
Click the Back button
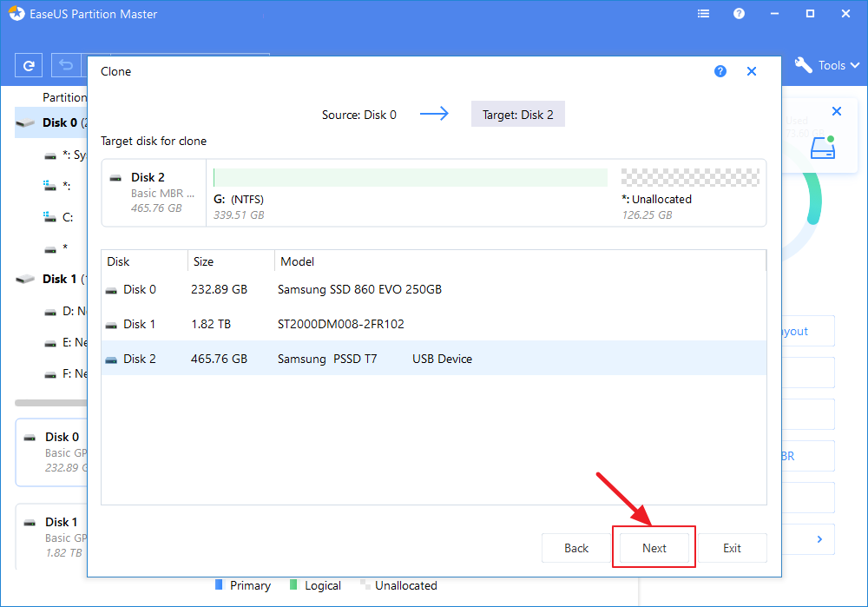(x=575, y=547)
